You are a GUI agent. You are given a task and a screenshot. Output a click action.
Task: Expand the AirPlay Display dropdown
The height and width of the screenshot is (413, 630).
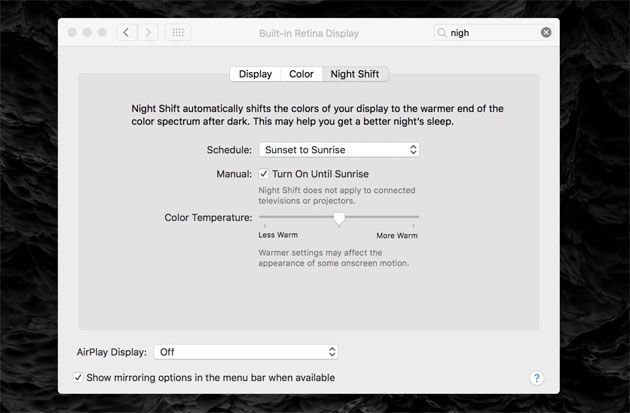coord(247,352)
